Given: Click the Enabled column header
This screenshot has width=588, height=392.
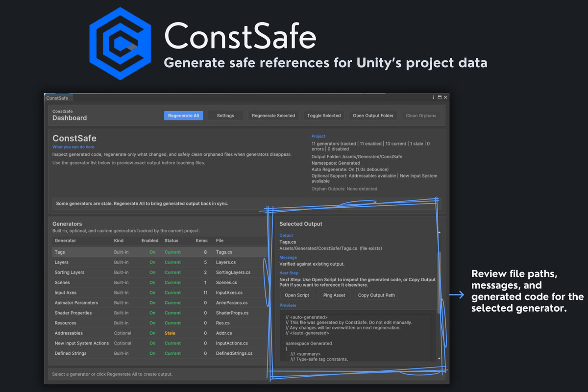Looking at the screenshot, I should click(x=150, y=241).
